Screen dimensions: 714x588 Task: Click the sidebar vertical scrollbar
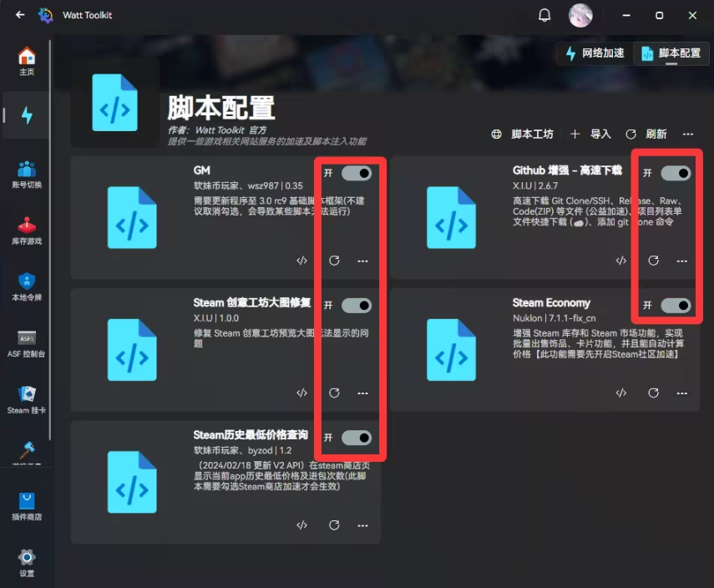pos(50,240)
